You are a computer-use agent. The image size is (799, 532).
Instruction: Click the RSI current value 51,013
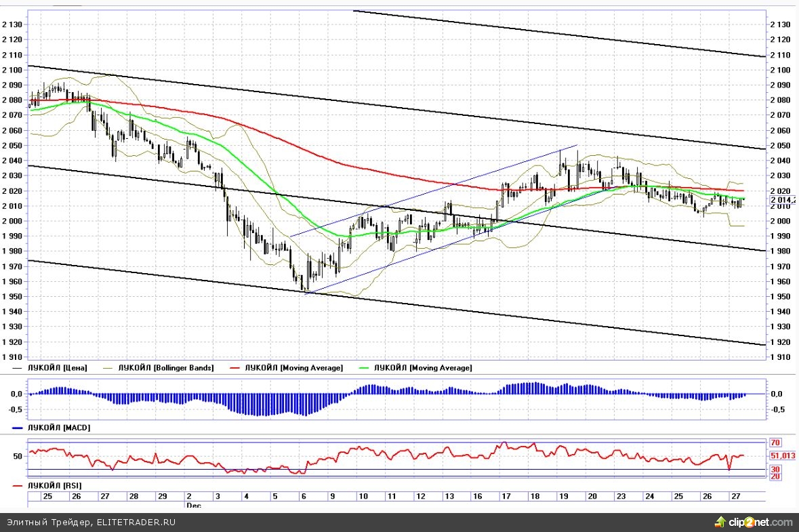(x=783, y=456)
